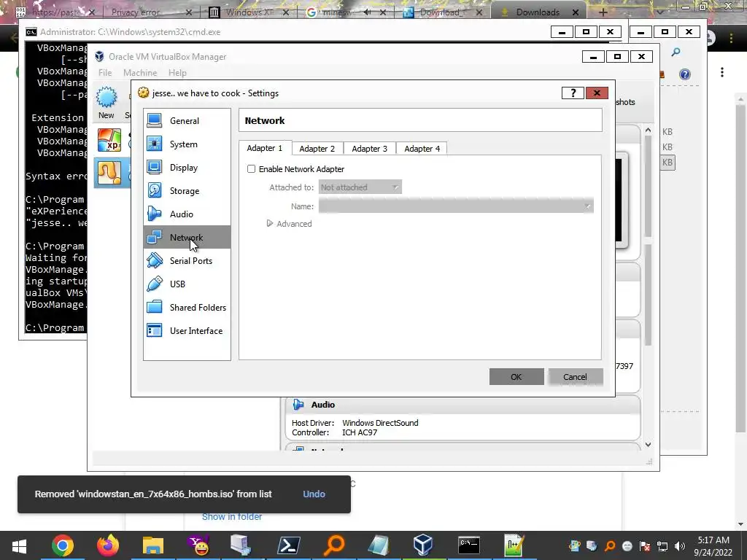Switch to Adapter 3 tab

pyautogui.click(x=370, y=149)
